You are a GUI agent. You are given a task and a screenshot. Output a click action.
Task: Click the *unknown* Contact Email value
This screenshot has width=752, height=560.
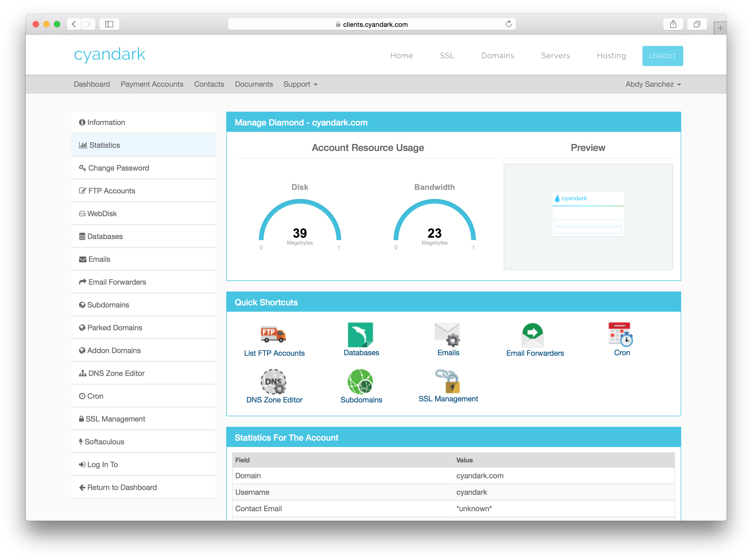click(x=473, y=509)
